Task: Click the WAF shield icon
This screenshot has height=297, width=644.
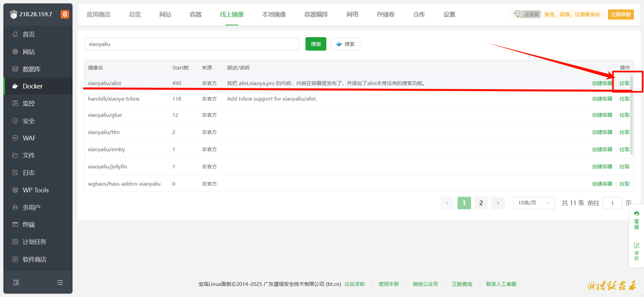Action: pyautogui.click(x=15, y=138)
